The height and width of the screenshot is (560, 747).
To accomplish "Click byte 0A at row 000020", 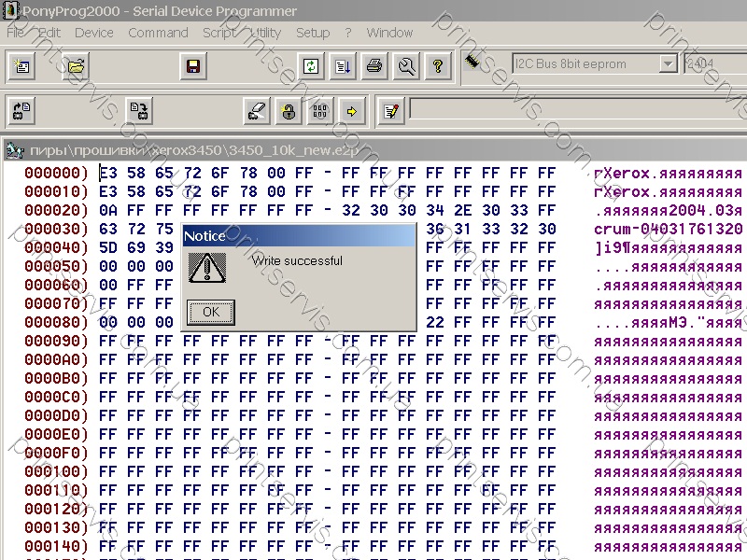I will (x=107, y=210).
